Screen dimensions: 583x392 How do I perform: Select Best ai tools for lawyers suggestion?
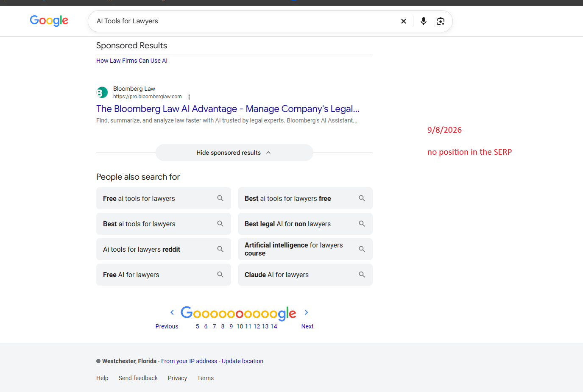click(x=164, y=224)
